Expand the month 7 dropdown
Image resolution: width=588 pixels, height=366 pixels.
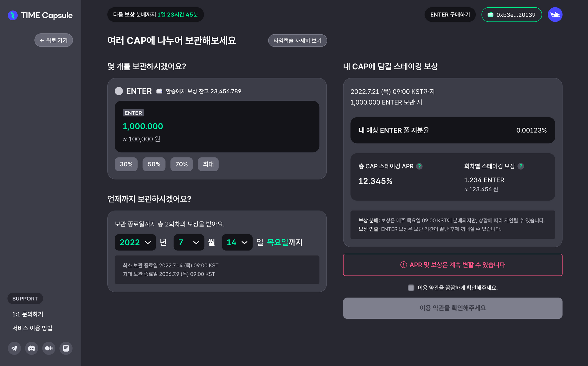pos(189,242)
